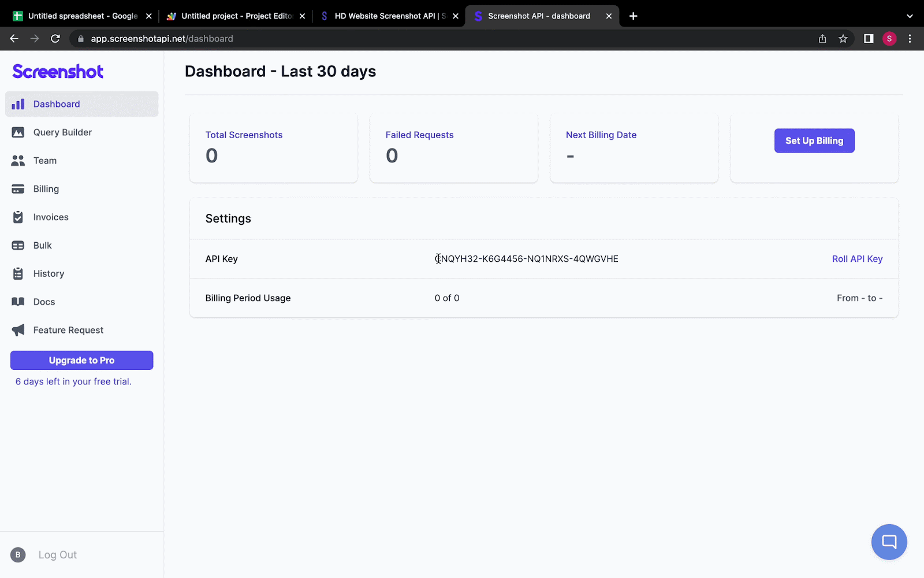
Task: Open the chat support bubble
Action: 889,542
